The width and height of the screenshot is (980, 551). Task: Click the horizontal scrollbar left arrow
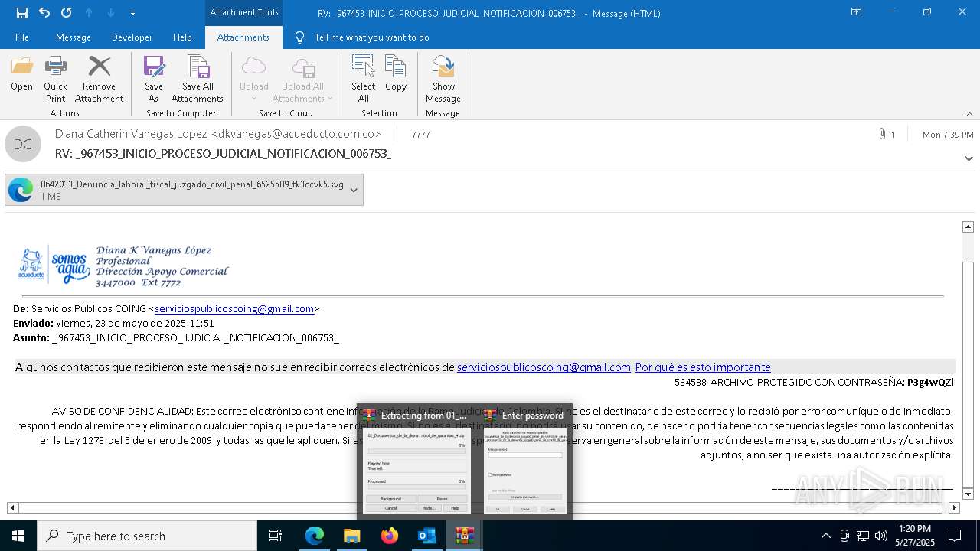12,507
